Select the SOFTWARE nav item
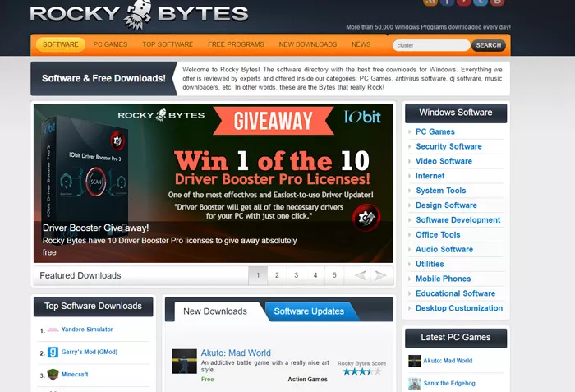Image resolution: width=575 pixels, height=392 pixels. (61, 44)
